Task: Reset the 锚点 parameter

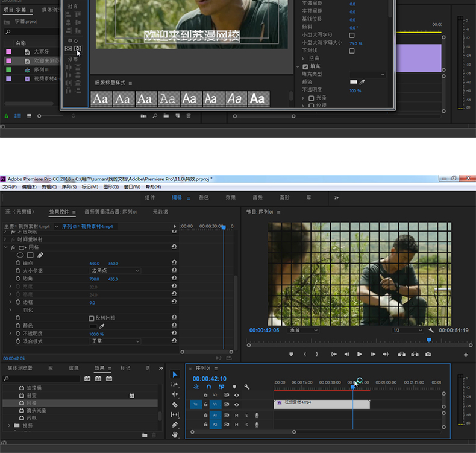Action: click(x=174, y=262)
